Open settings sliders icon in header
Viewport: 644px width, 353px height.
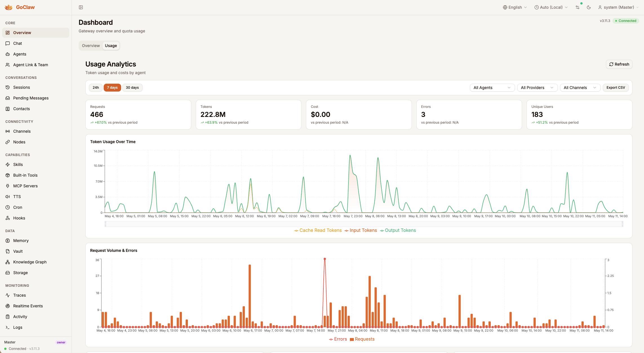578,7
